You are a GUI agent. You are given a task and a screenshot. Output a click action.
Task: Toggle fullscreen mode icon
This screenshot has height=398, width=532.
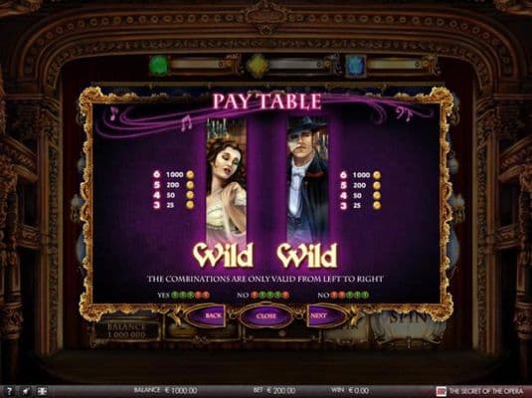[x=42, y=391]
